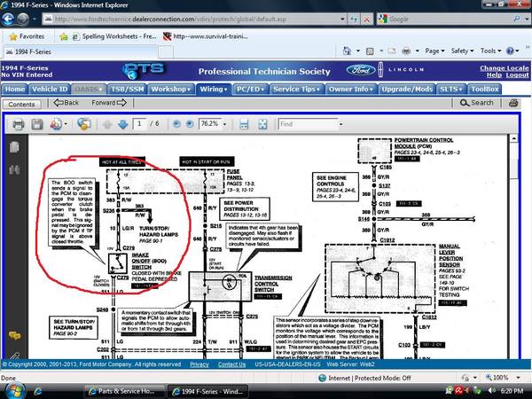Click the printer icon beside Search
The height and width of the screenshot is (399, 532).
coord(513,103)
